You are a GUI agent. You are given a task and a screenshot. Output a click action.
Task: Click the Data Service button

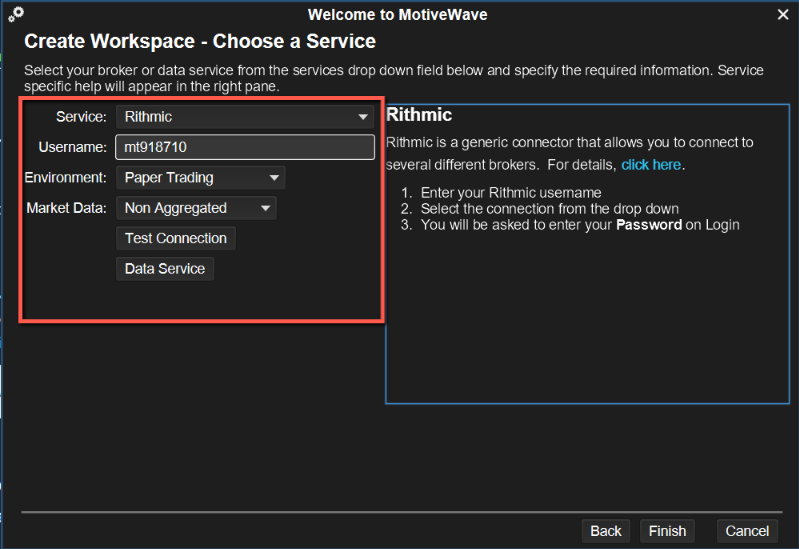165,269
